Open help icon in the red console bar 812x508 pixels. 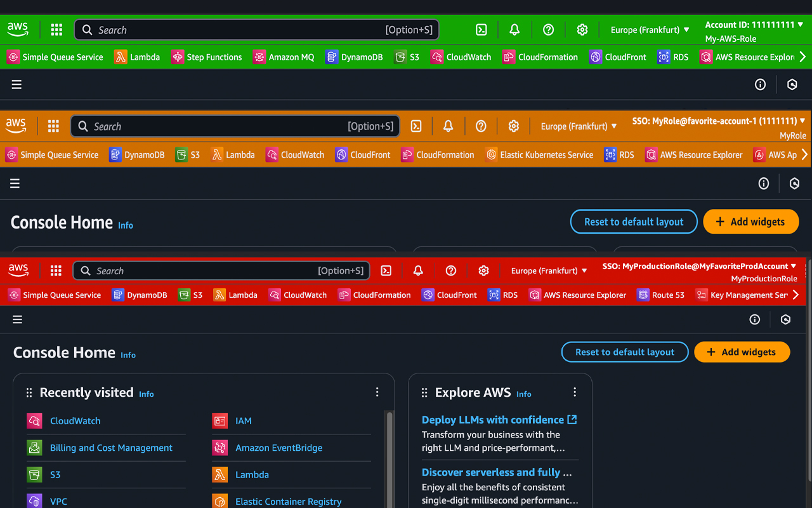[x=451, y=271]
